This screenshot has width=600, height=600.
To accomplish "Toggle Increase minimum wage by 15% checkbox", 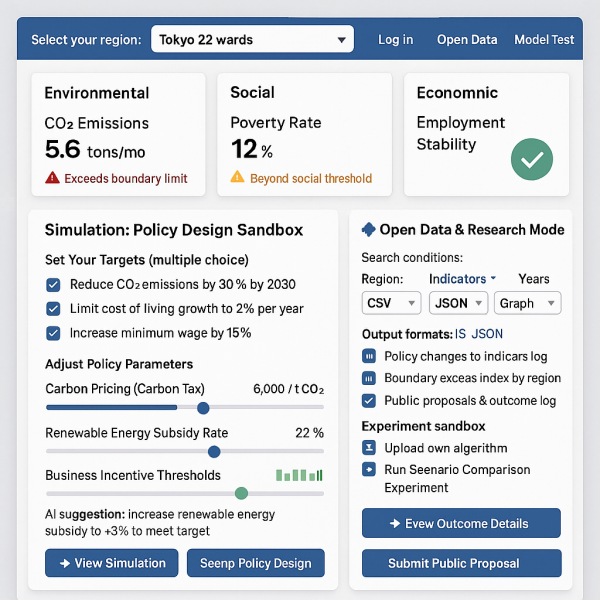I will (x=53, y=333).
